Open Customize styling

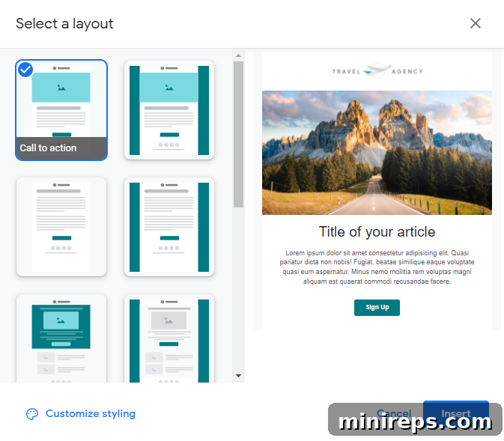point(81,414)
